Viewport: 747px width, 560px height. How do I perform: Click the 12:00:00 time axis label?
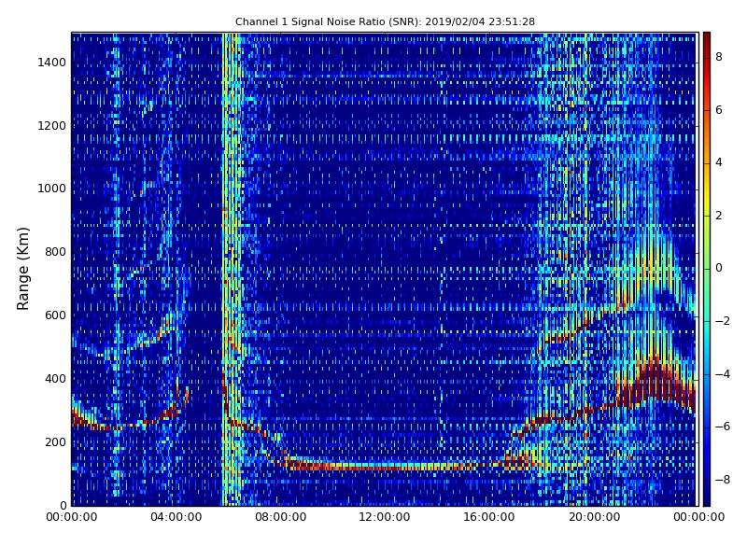[385, 517]
